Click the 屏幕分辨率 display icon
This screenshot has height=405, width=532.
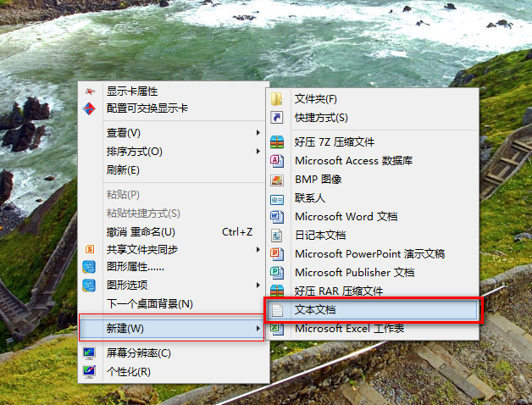point(89,353)
